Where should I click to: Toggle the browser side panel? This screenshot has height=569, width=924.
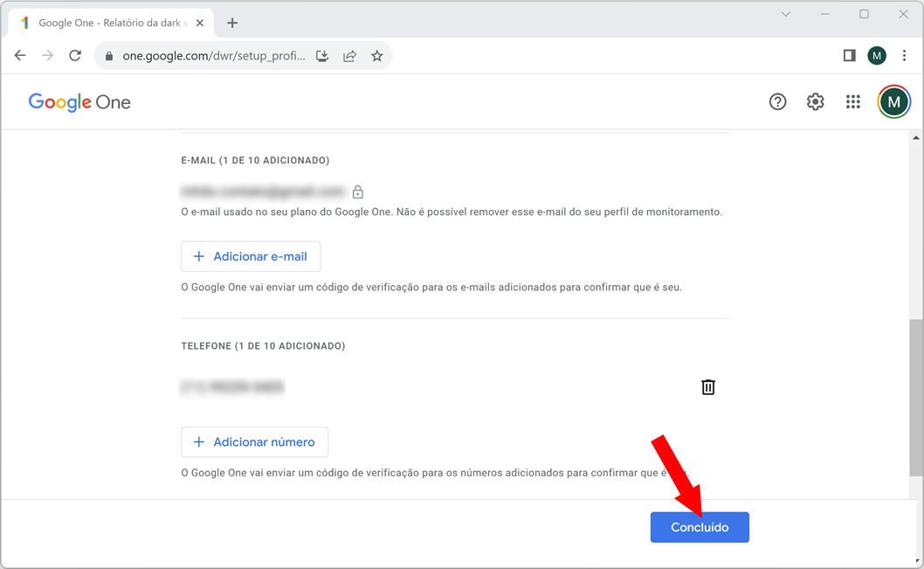click(849, 56)
